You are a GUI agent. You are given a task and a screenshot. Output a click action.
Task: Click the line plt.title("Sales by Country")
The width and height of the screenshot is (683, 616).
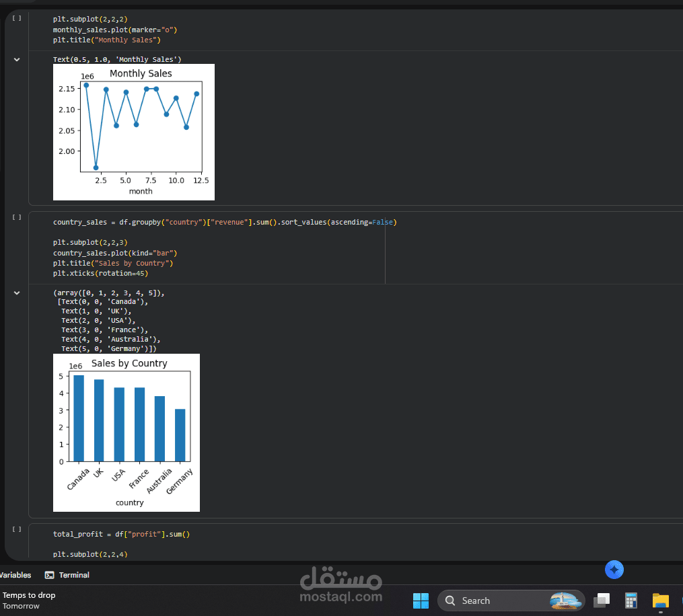(x=113, y=264)
